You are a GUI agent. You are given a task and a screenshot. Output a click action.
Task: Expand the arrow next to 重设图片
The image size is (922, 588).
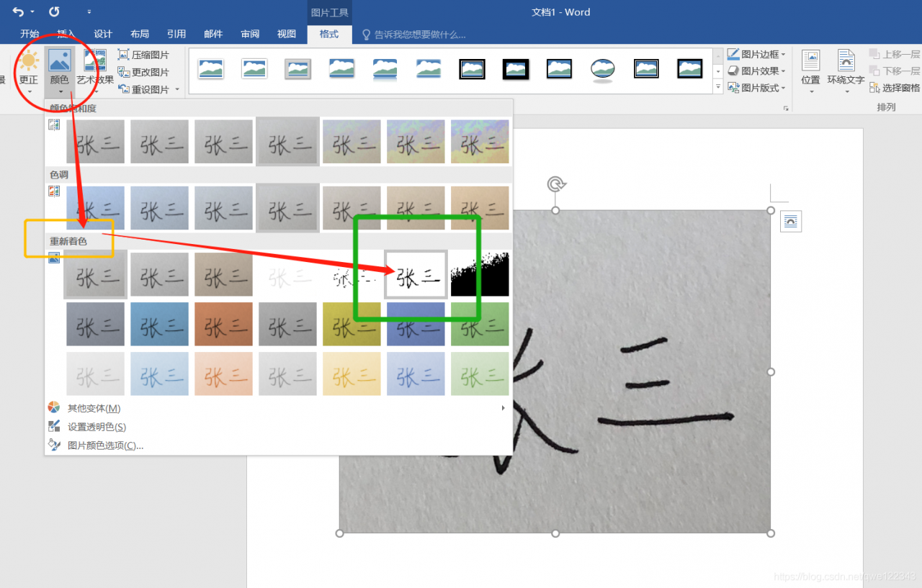click(x=177, y=90)
